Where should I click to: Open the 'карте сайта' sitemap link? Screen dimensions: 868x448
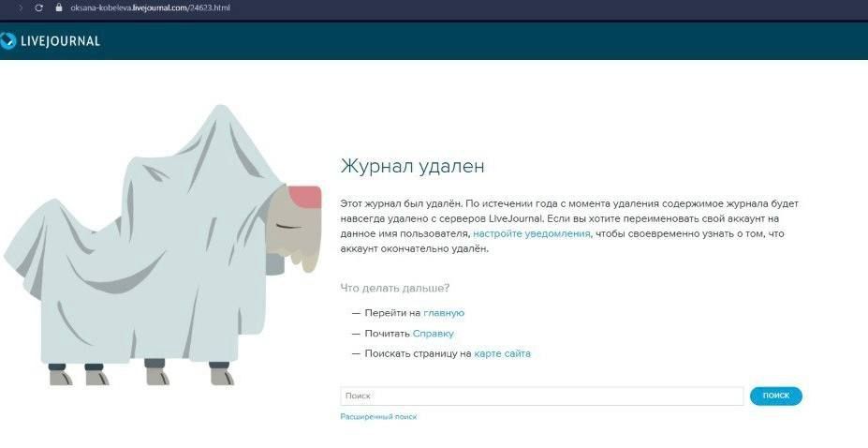502,354
